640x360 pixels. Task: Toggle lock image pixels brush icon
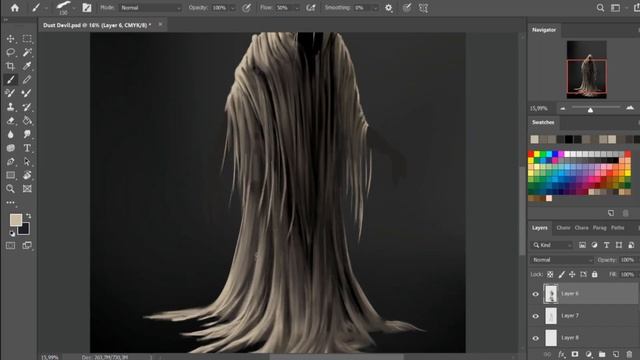(x=562, y=275)
